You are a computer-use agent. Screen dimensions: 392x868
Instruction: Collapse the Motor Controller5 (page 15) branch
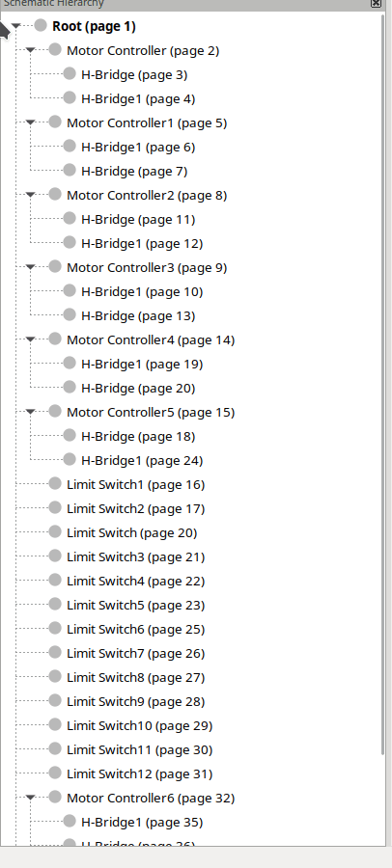click(x=31, y=412)
